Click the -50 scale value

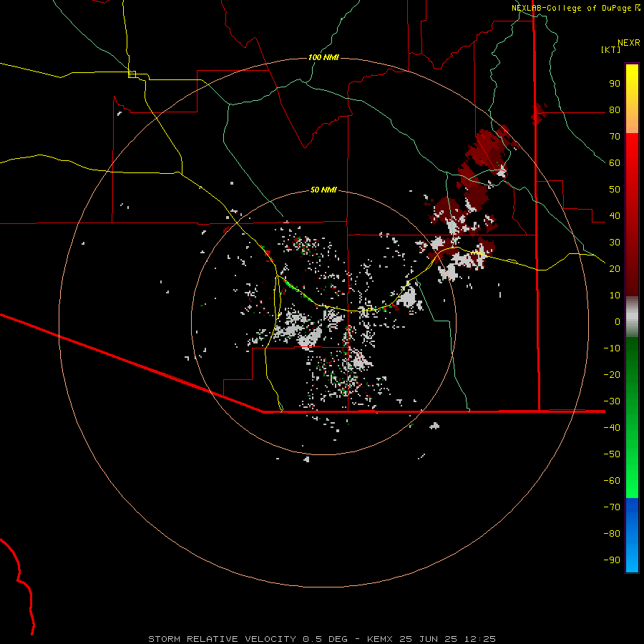click(x=612, y=454)
